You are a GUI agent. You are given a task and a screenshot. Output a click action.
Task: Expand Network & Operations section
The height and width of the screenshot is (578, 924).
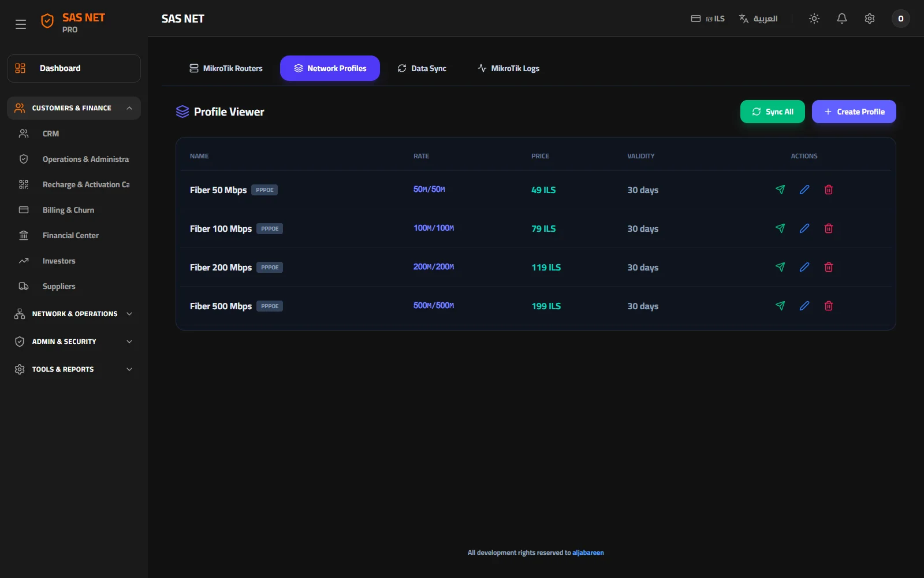pyautogui.click(x=74, y=314)
